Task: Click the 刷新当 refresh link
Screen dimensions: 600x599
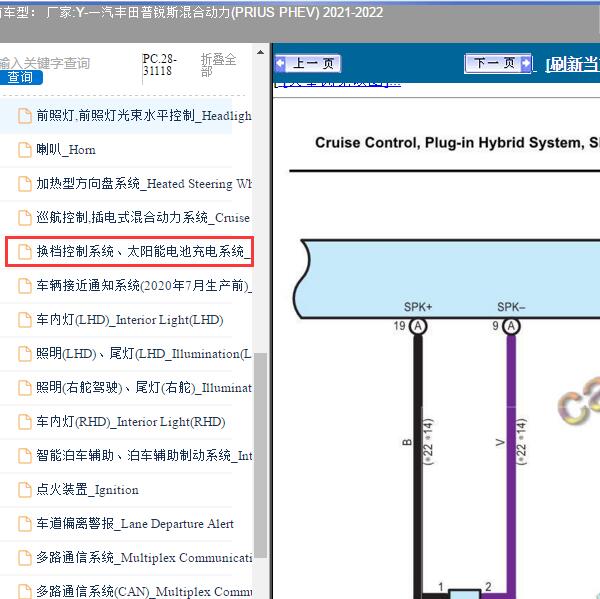Action: [x=572, y=64]
